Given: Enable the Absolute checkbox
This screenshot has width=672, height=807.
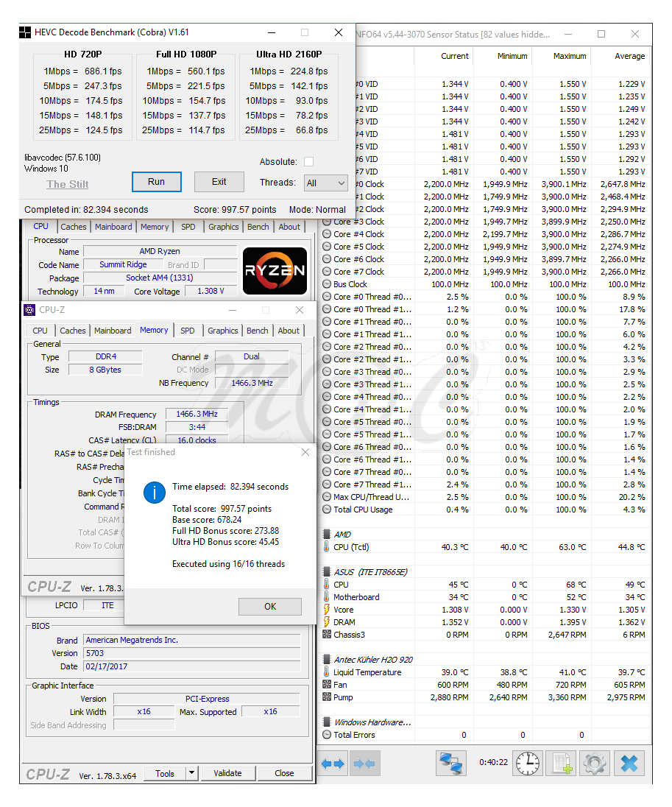Looking at the screenshot, I should coord(308,161).
